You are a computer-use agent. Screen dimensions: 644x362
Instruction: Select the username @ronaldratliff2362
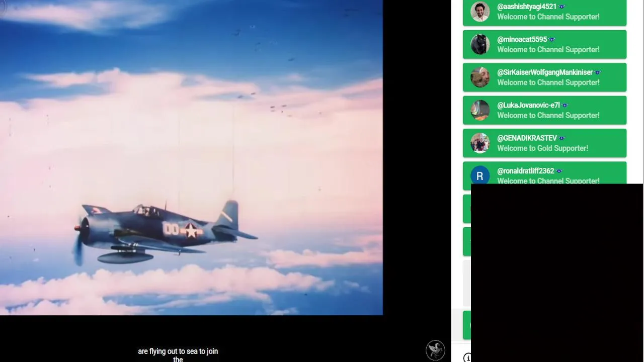point(525,171)
